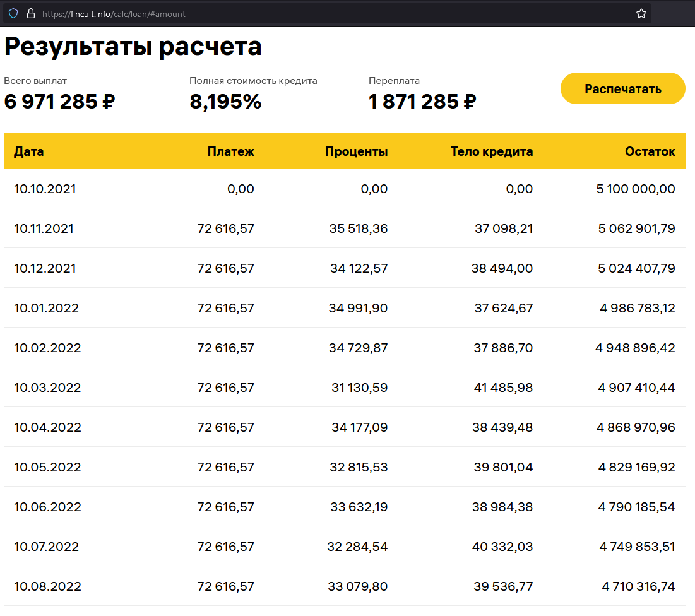Image resolution: width=695 pixels, height=616 pixels.
Task: Click the date 10.07.2022
Action: [46, 547]
